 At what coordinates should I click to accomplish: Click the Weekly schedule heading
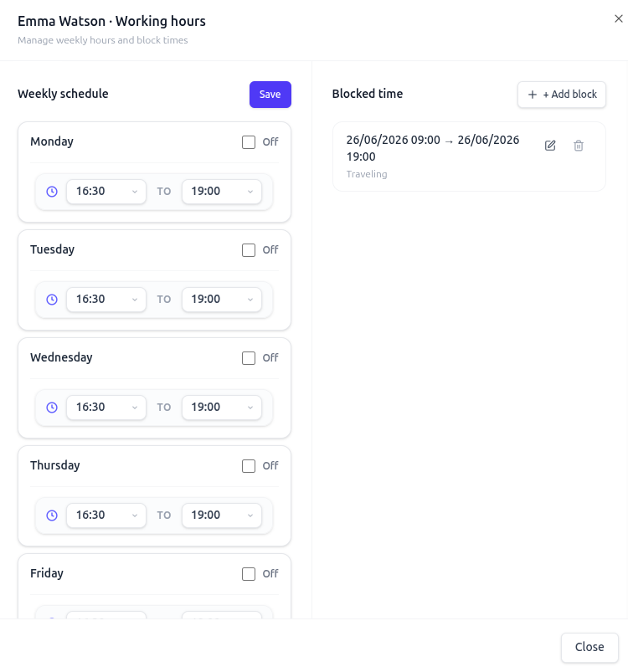63,94
